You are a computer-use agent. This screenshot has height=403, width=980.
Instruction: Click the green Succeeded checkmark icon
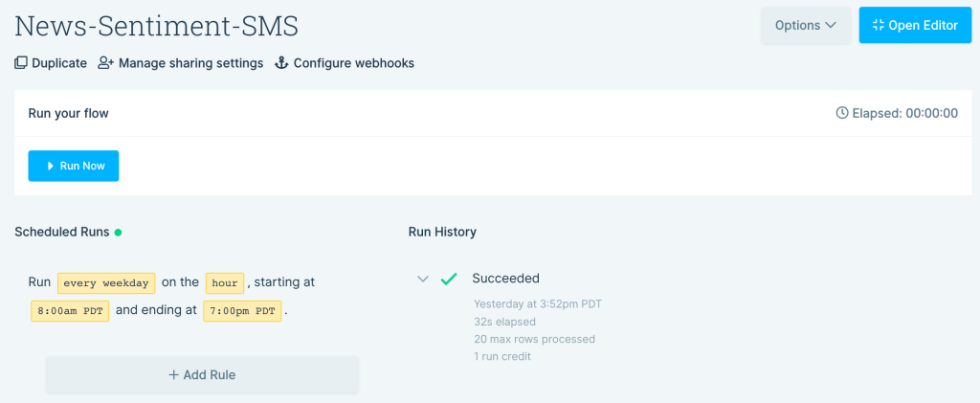448,279
